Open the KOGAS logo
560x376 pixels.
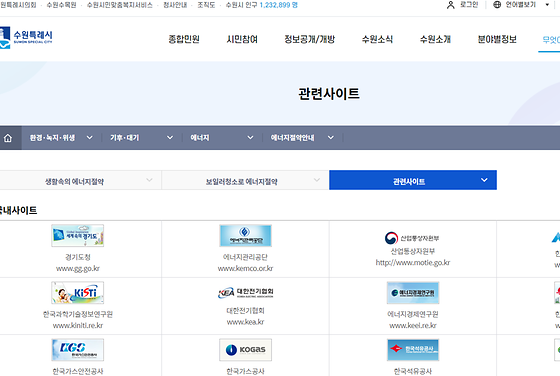[x=245, y=350]
